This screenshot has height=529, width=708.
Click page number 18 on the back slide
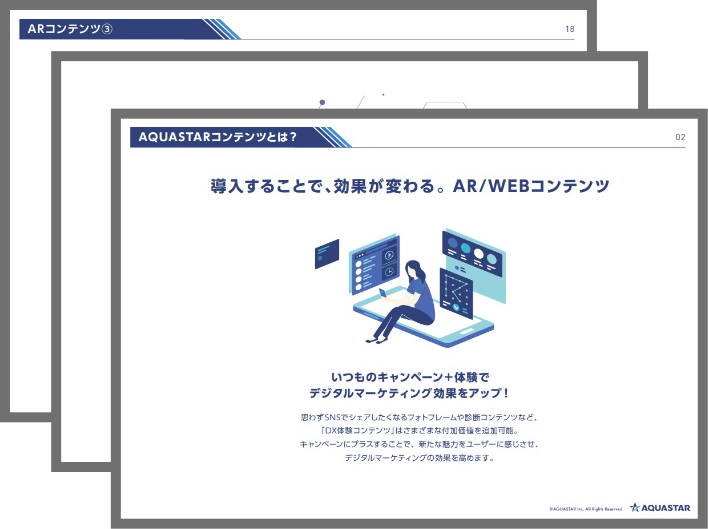pyautogui.click(x=570, y=29)
